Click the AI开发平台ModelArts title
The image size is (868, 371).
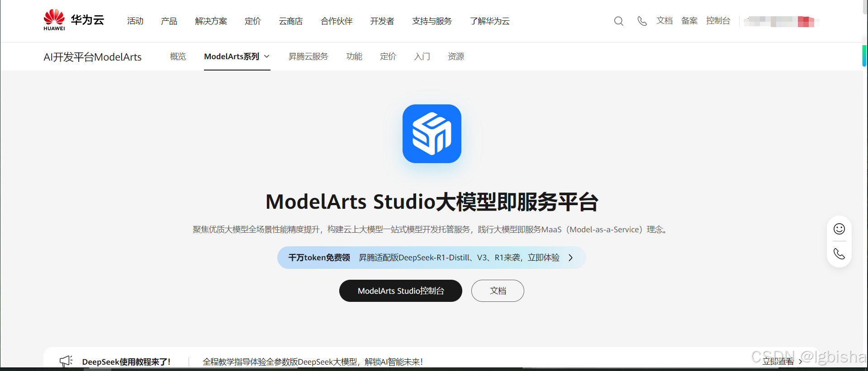point(93,57)
